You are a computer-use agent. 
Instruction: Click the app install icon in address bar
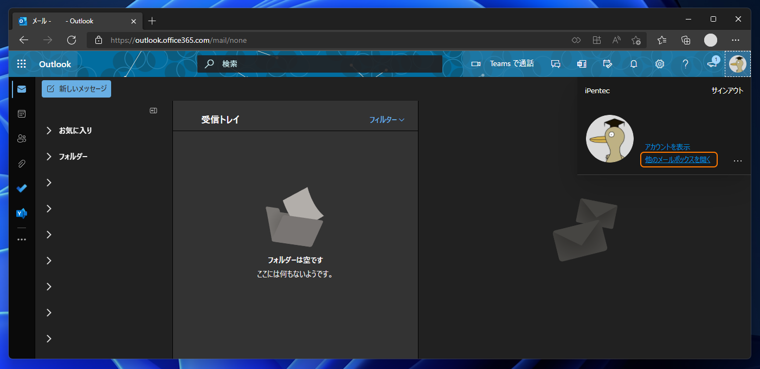click(597, 40)
